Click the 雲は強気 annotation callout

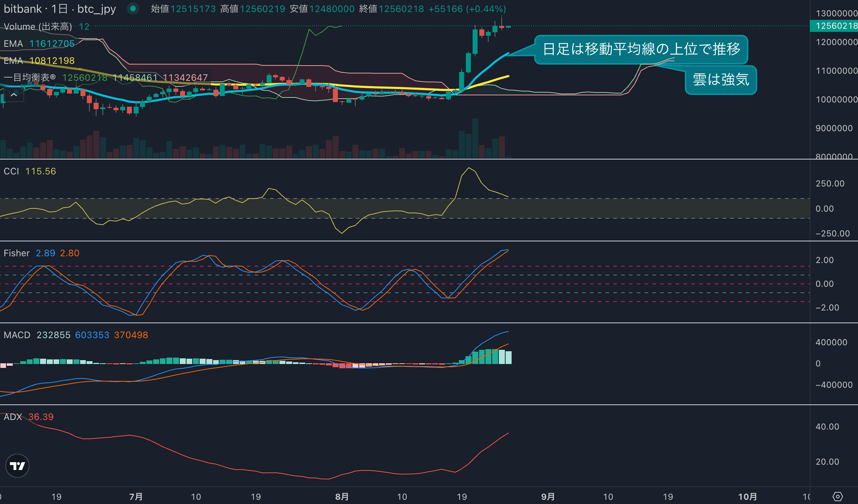pyautogui.click(x=721, y=80)
